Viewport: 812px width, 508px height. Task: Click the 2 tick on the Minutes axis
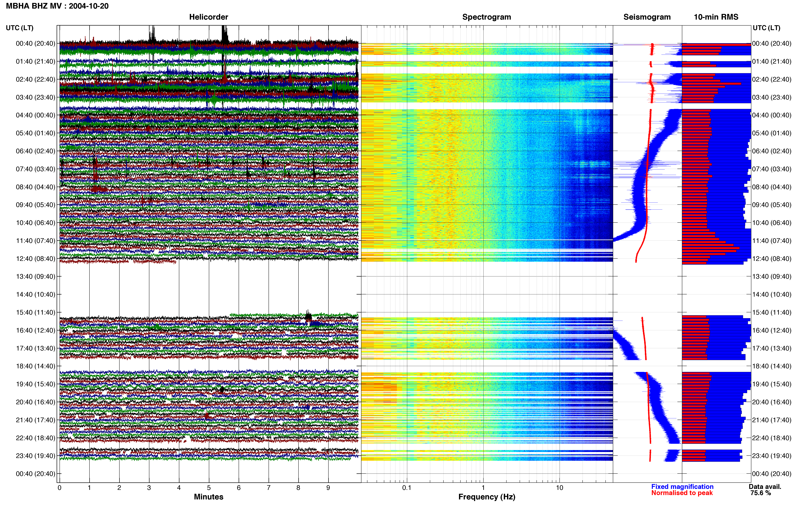119,487
